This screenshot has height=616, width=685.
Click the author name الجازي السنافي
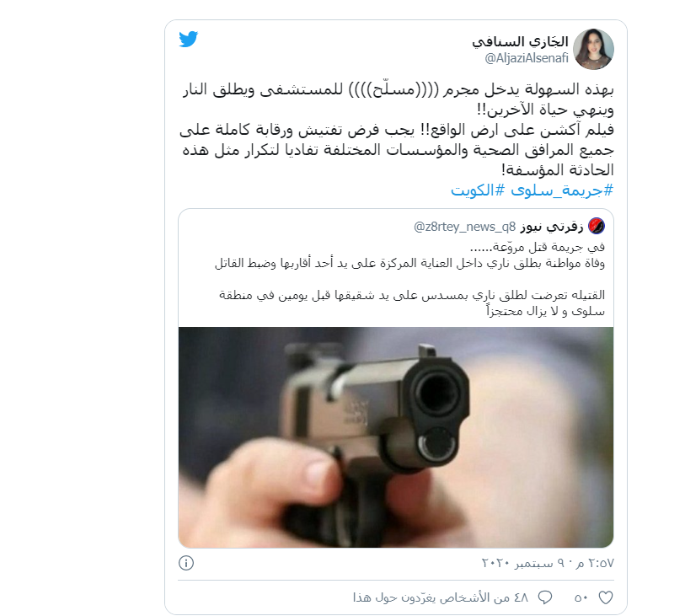(x=520, y=41)
